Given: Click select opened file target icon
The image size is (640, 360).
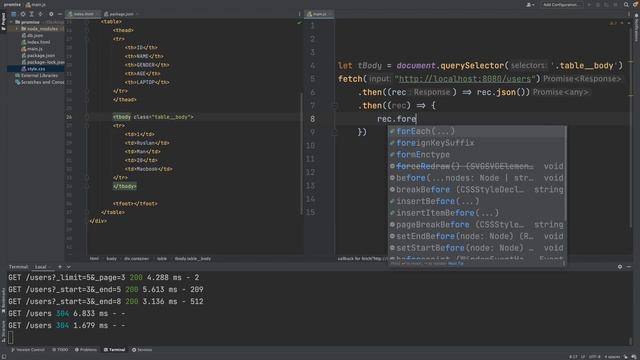Looking at the screenshot, I should 22,14.
